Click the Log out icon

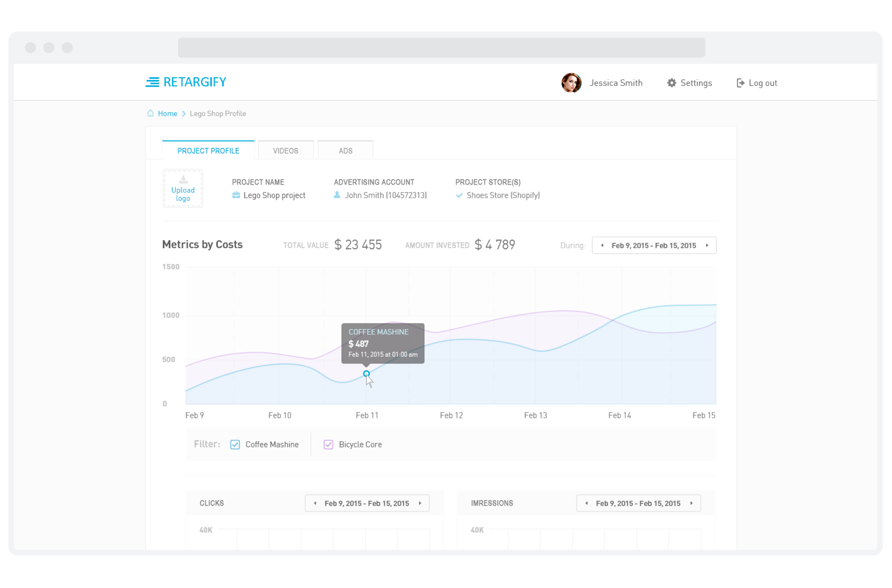(x=740, y=82)
